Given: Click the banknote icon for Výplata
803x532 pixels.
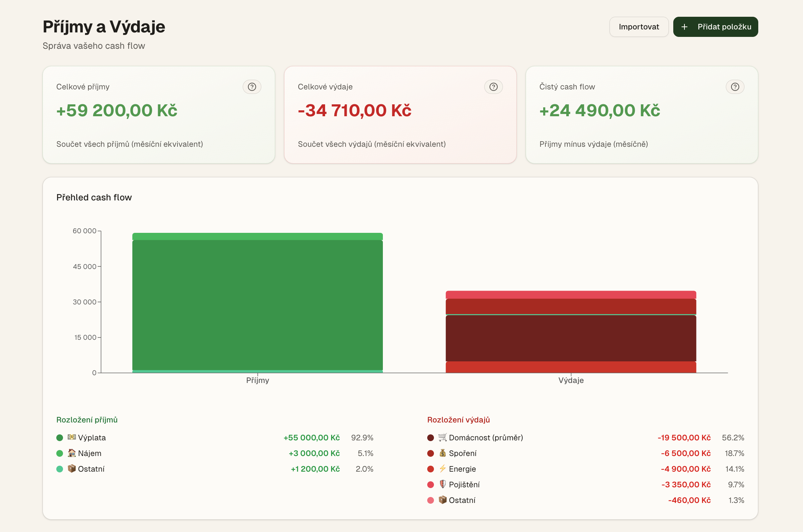Looking at the screenshot, I should (x=72, y=437).
